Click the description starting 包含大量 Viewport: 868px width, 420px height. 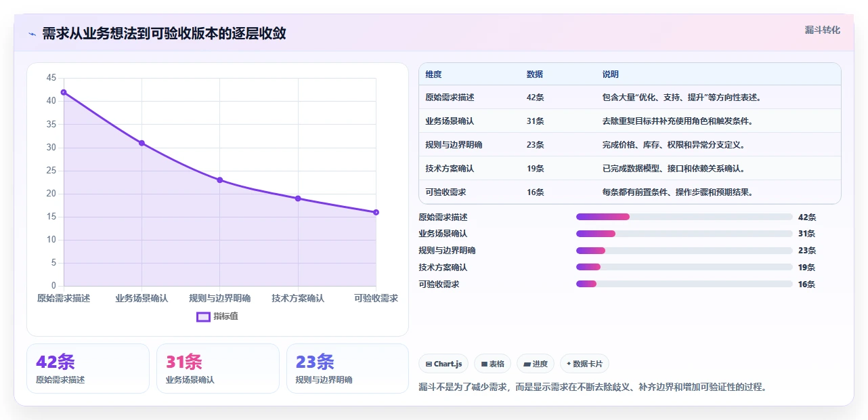tap(683, 98)
